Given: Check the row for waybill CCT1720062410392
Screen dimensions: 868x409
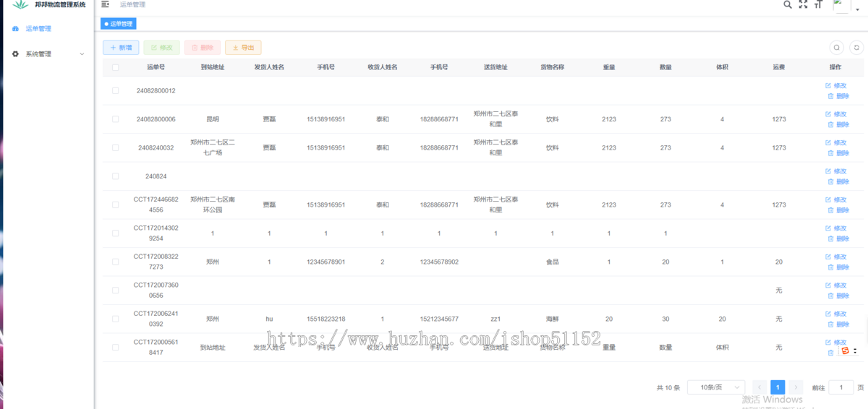Looking at the screenshot, I should click(x=115, y=319).
